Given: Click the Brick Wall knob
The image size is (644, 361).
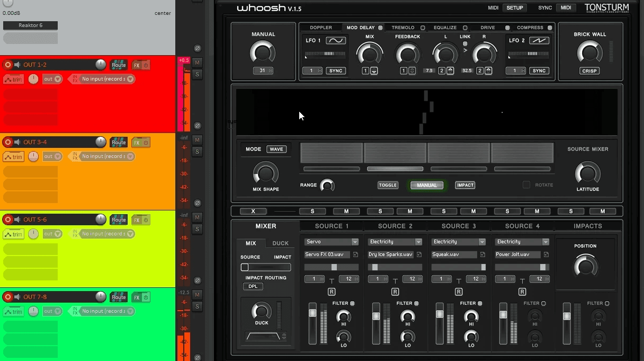Looking at the screenshot, I should pyautogui.click(x=589, y=52).
